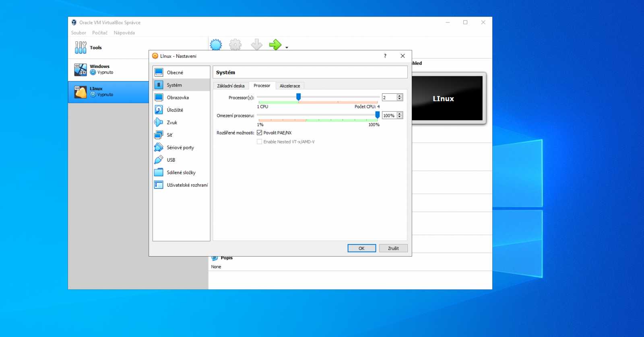Viewport: 644px width, 337px height.
Task: Click the Systém page heading
Action: (225, 72)
